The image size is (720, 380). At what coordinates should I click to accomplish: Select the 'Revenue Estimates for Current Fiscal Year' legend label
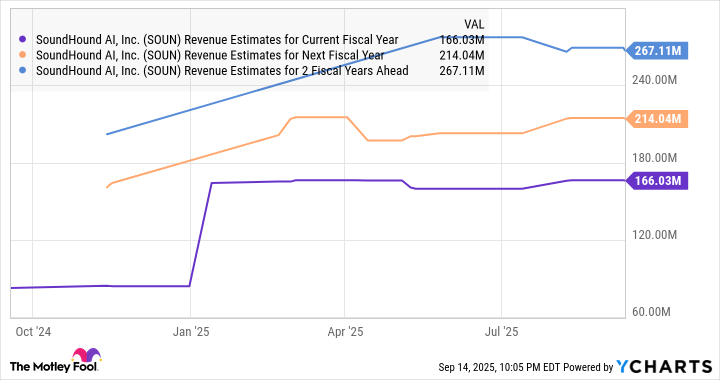coord(217,40)
